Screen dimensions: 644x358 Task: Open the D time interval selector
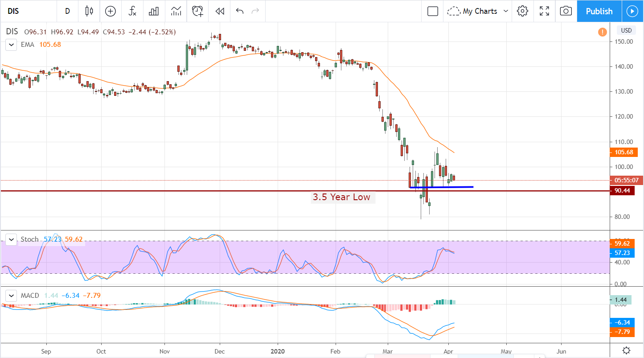point(67,11)
